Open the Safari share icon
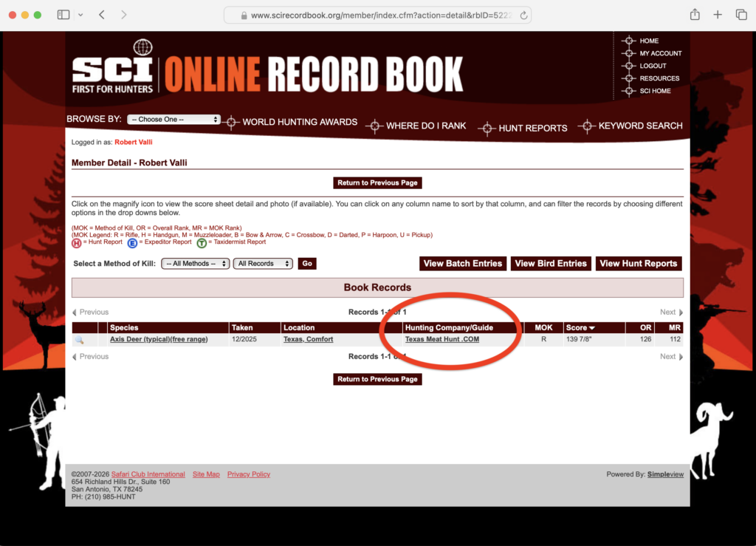The height and width of the screenshot is (546, 756). coord(695,15)
